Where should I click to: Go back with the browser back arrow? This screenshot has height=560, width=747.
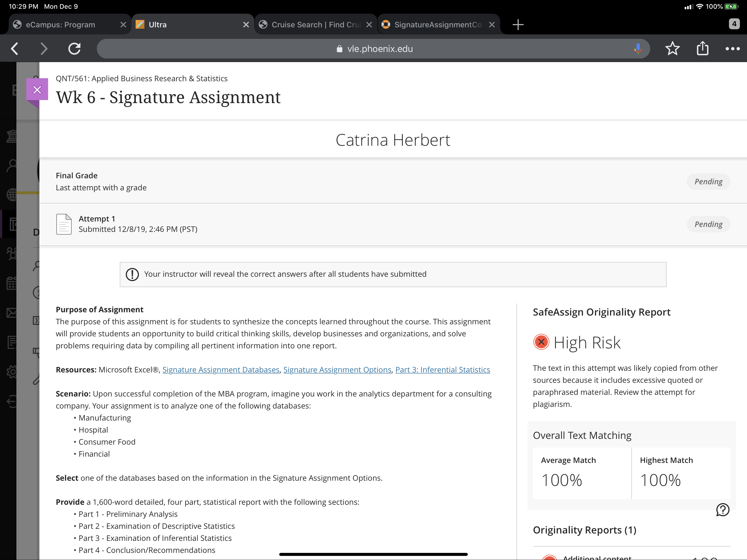[14, 49]
